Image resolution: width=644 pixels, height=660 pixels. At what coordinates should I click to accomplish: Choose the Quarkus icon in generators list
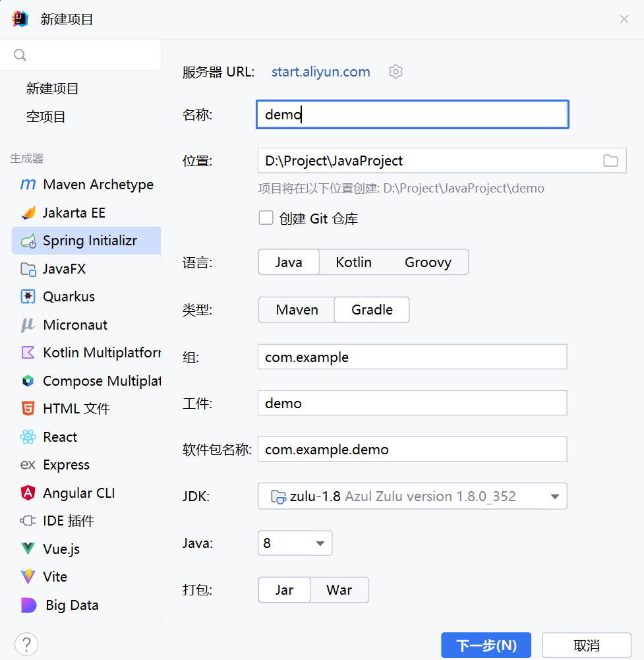pos(28,297)
